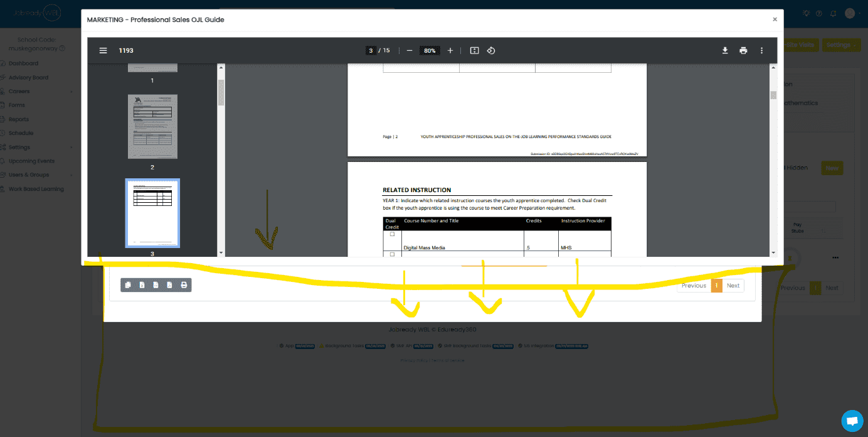This screenshot has width=868, height=437.
Task: Open the live chat bubble icon
Action: (852, 421)
